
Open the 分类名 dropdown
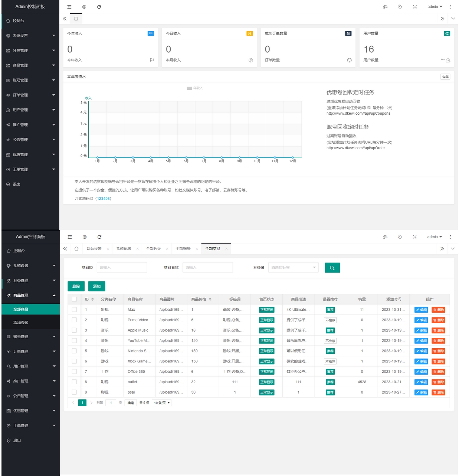293,268
